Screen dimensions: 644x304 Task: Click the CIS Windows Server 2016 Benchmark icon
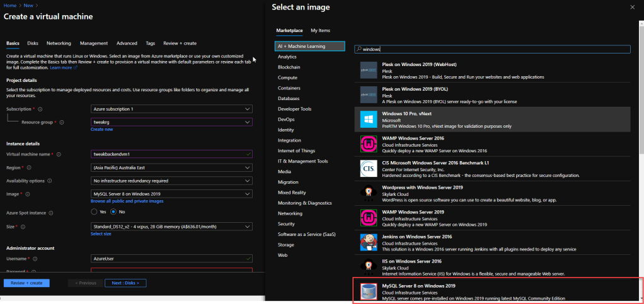coord(369,169)
